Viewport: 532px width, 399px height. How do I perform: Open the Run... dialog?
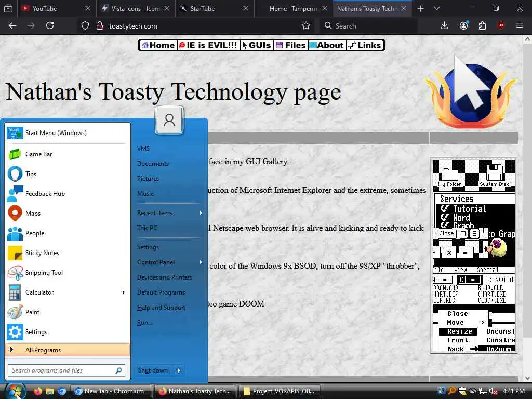145,323
